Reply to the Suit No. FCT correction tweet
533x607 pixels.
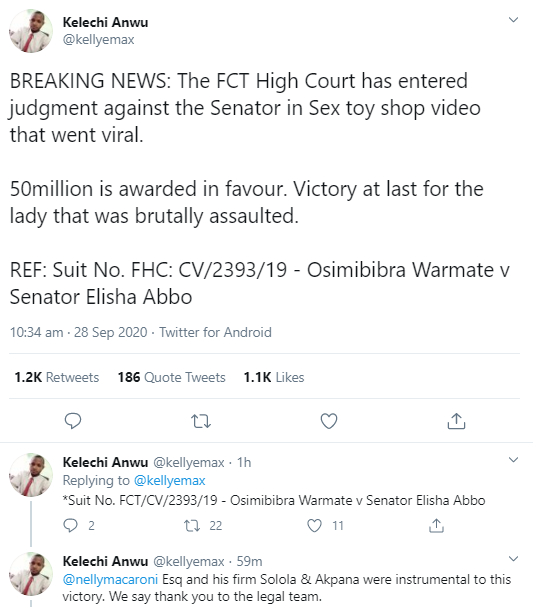coord(70,525)
